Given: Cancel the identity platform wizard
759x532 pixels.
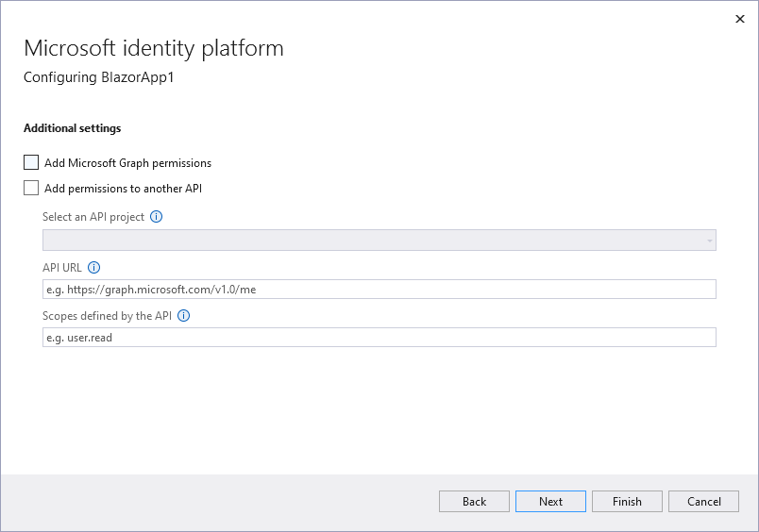Looking at the screenshot, I should 704,502.
